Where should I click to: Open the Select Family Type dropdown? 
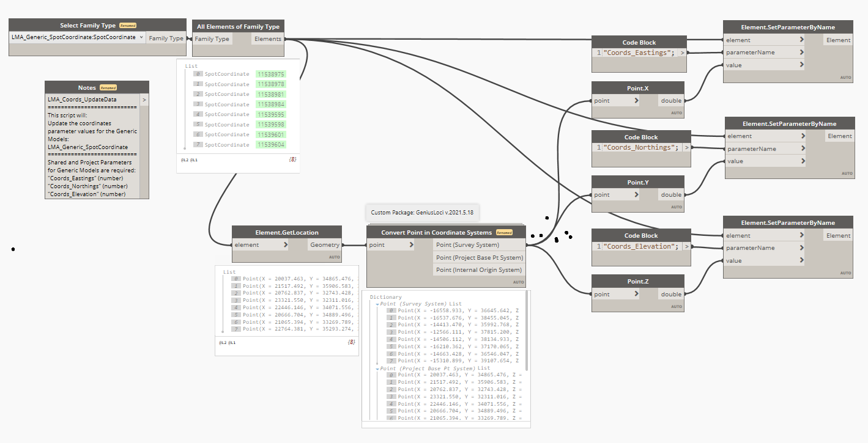[x=78, y=37]
